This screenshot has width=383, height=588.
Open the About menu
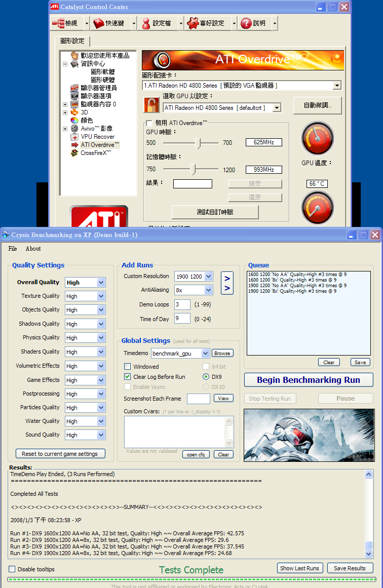tap(33, 249)
